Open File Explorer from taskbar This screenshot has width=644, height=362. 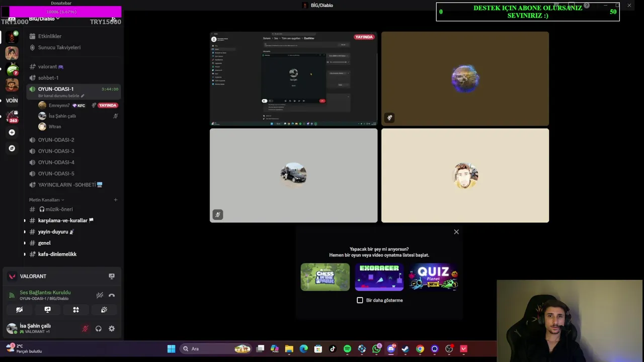click(289, 349)
